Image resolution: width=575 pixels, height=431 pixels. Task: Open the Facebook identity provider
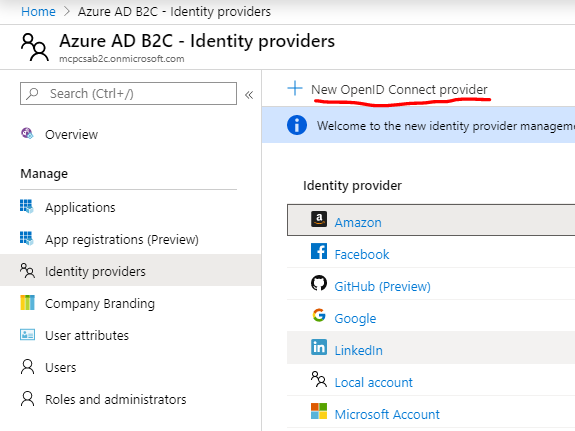[x=362, y=255]
